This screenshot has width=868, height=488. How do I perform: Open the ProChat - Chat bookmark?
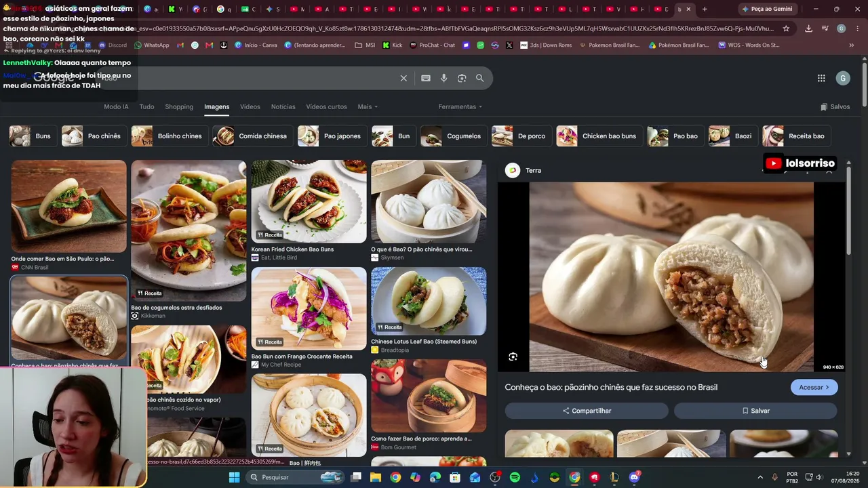(432, 45)
